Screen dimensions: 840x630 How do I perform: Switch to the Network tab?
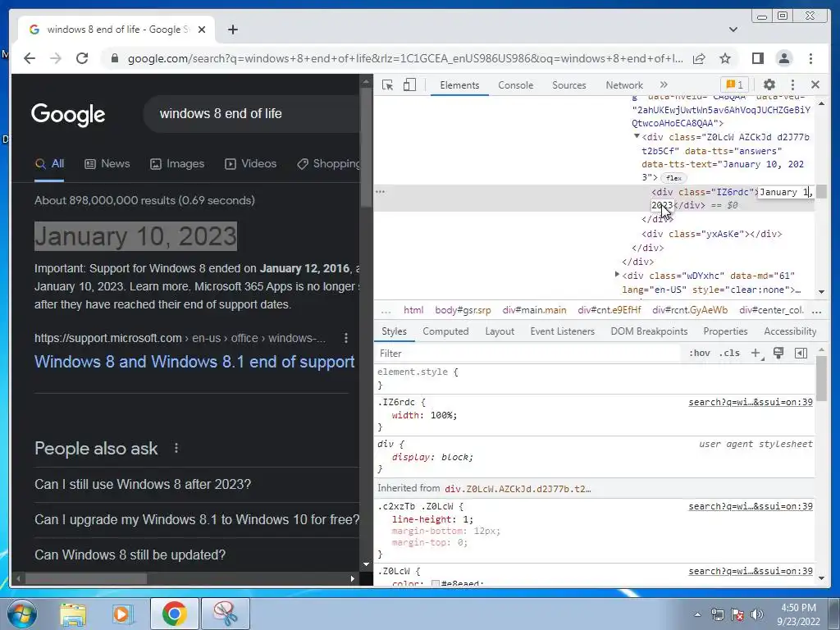coord(624,85)
